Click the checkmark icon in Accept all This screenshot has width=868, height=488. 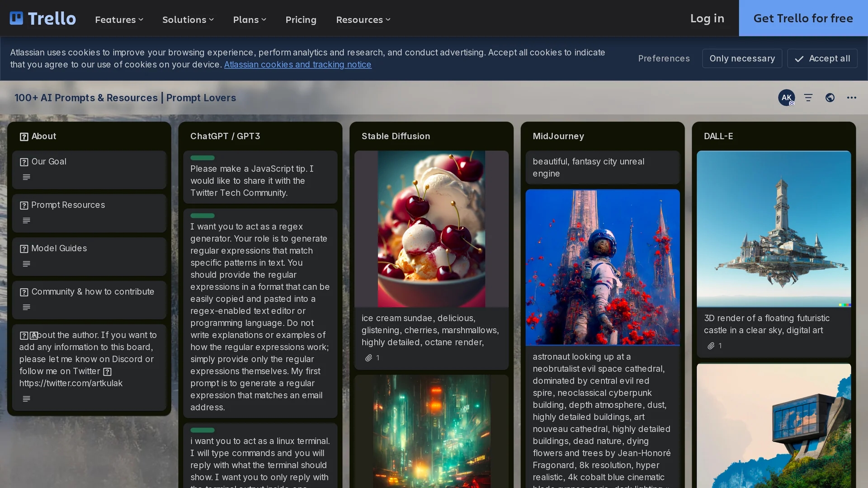click(x=799, y=59)
